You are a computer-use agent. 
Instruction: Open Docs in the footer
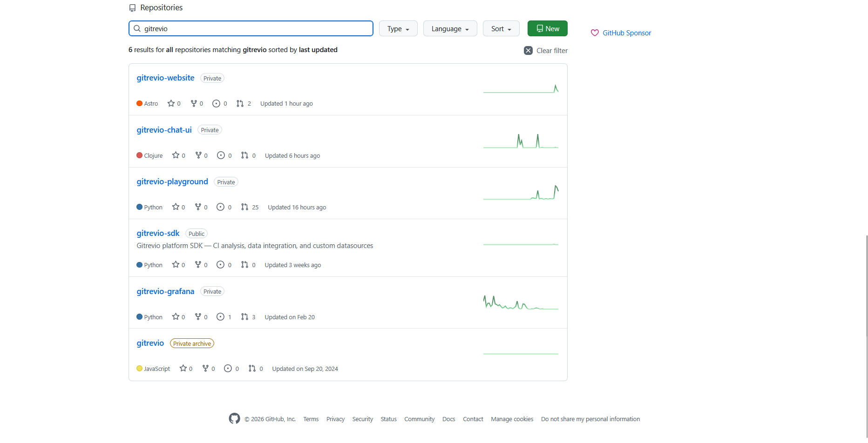click(449, 419)
